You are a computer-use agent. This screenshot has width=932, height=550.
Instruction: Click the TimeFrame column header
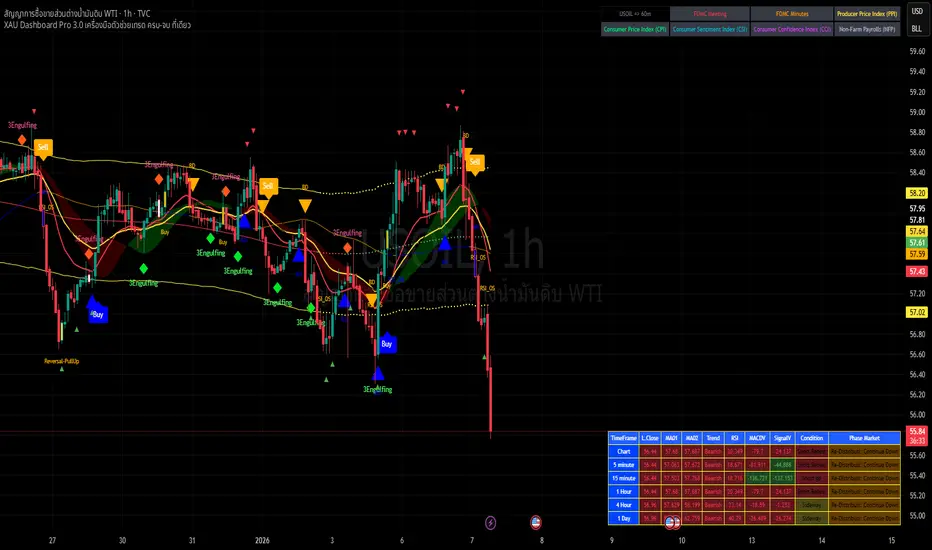(624, 438)
